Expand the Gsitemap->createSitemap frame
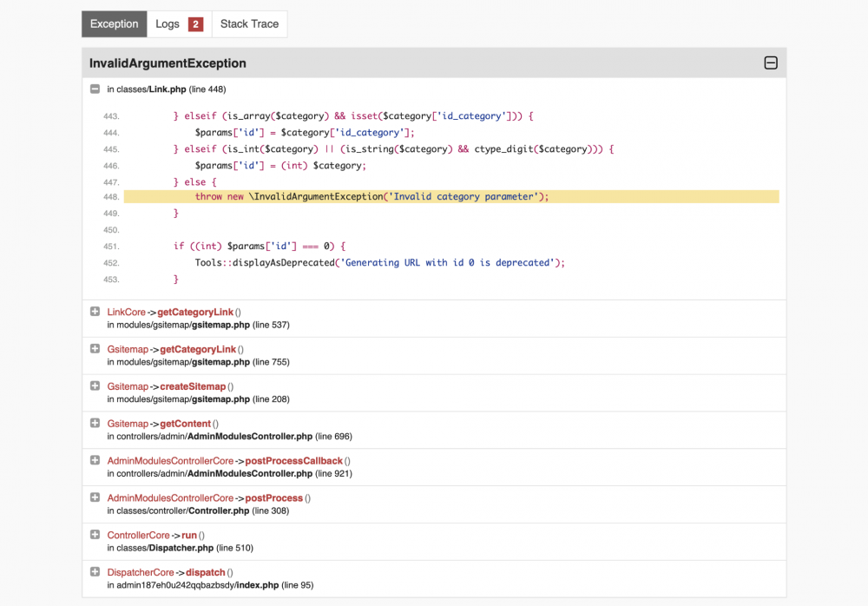The width and height of the screenshot is (868, 606). (95, 386)
